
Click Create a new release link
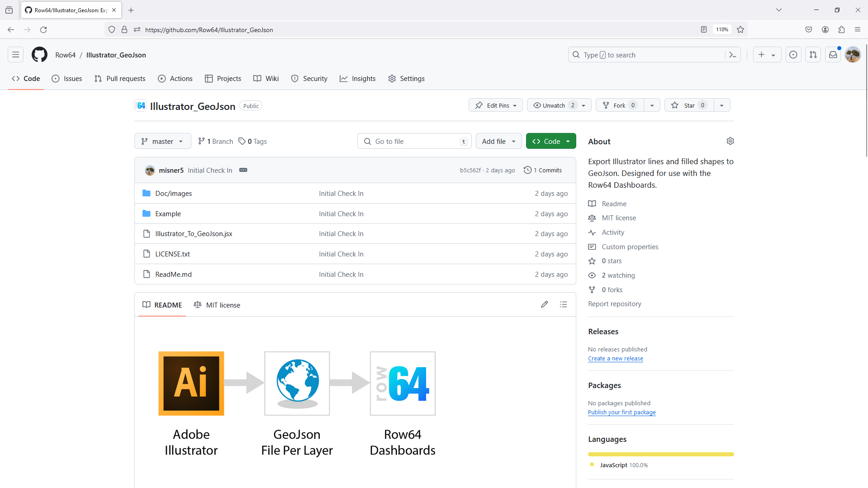click(x=616, y=358)
